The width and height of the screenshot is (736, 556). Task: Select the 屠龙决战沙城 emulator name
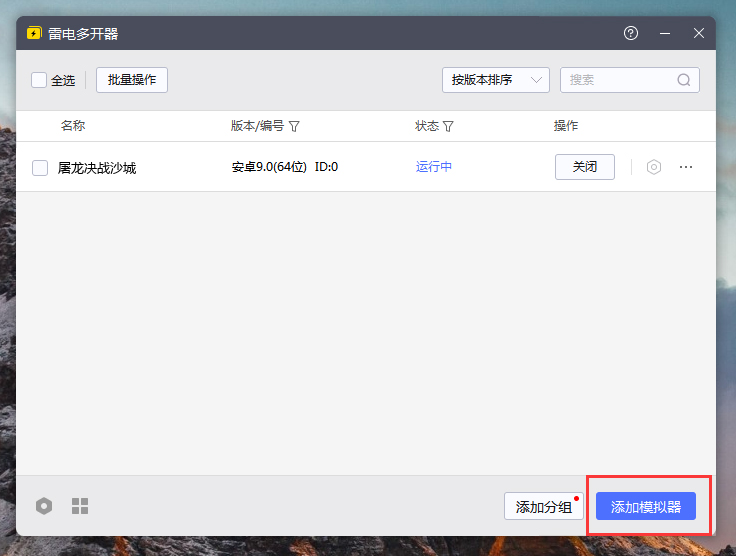(97, 168)
